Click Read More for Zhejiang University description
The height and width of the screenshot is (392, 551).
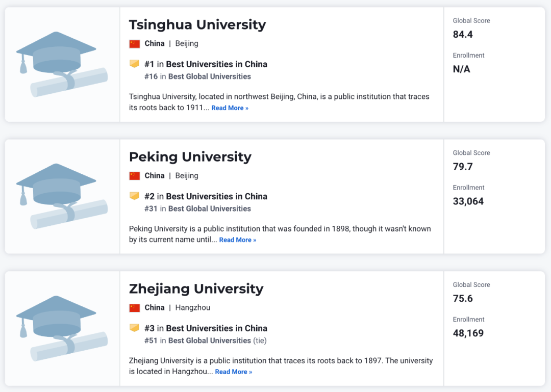pos(233,372)
